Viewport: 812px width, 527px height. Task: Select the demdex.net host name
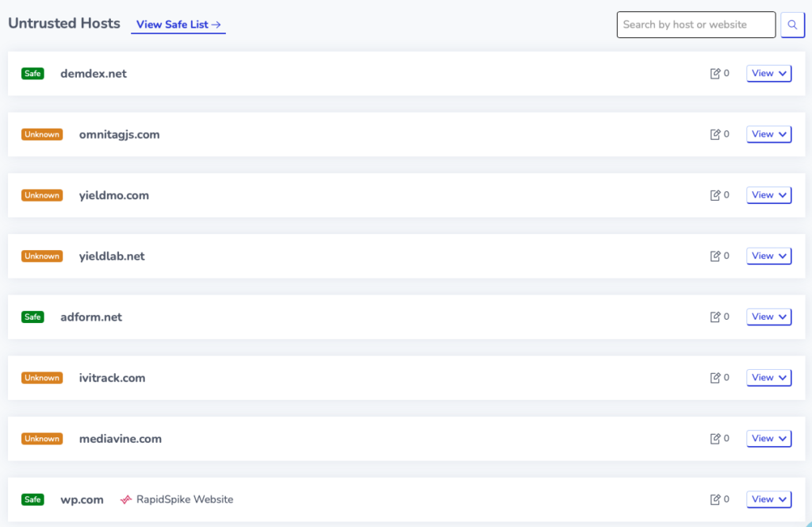coord(94,74)
